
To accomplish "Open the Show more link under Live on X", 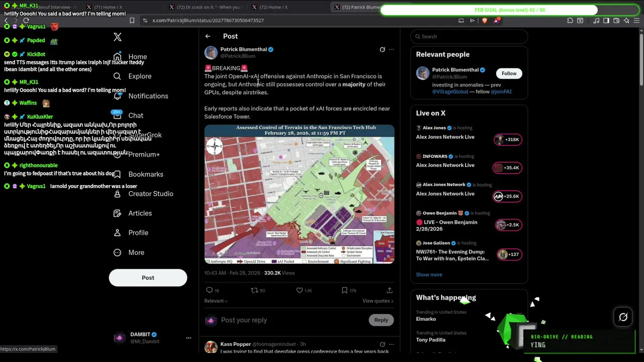I will 429,275.
